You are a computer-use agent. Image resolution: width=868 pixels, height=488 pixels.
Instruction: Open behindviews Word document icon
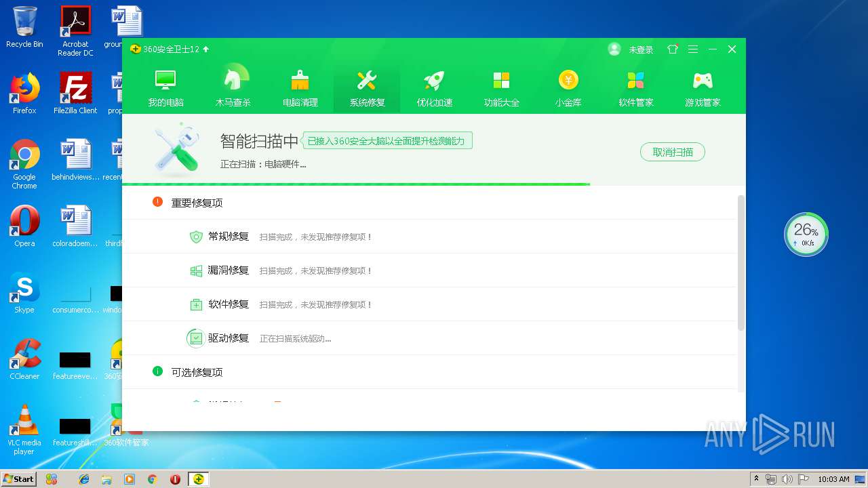[75, 160]
